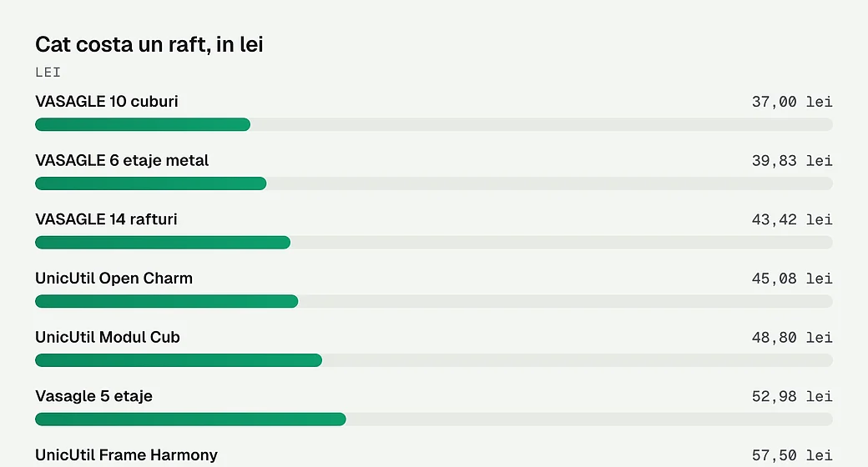This screenshot has width=868, height=467.
Task: Click the 45,08 lei price value
Action: 792,279
